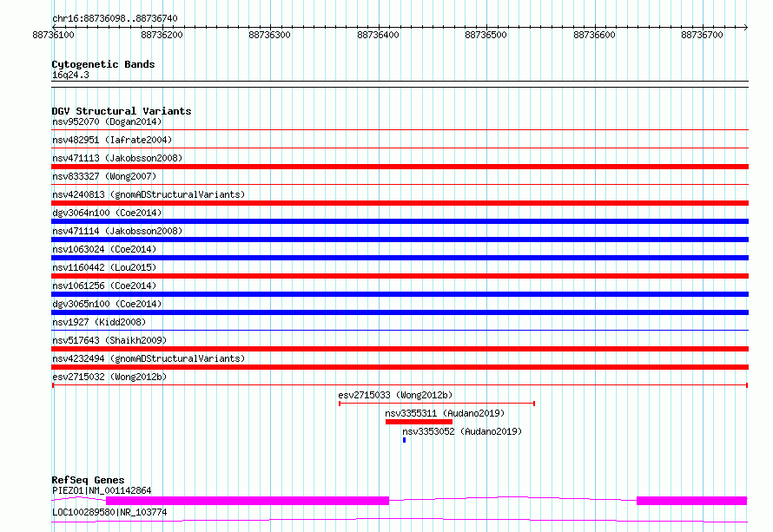Image resolution: width=773 pixels, height=532 pixels.
Task: Click the red nsv1160442 variant bar
Action: (400, 276)
